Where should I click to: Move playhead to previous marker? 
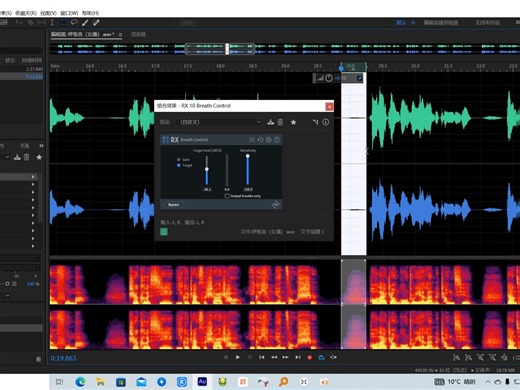[x=262, y=357]
